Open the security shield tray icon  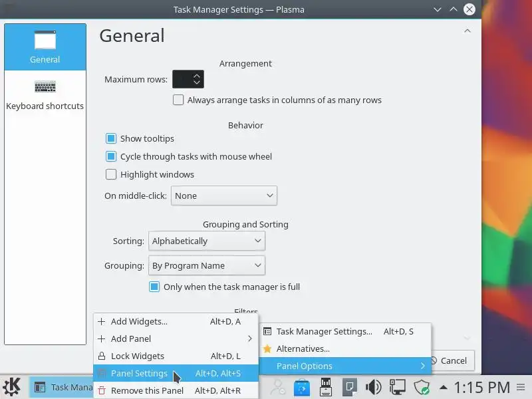pos(422,387)
